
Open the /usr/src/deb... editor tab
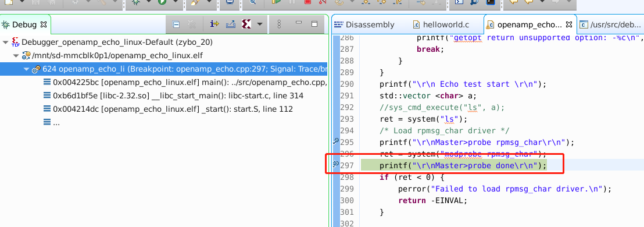click(610, 24)
